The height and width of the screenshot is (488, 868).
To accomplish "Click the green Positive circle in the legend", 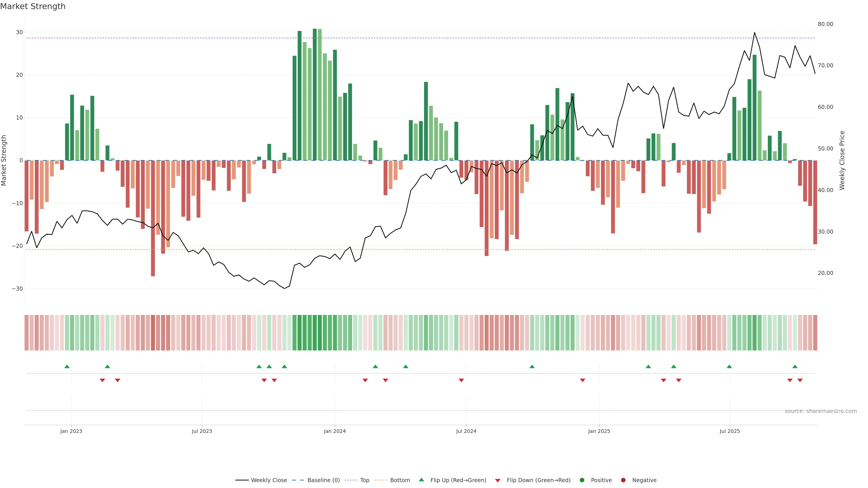I will [x=582, y=480].
